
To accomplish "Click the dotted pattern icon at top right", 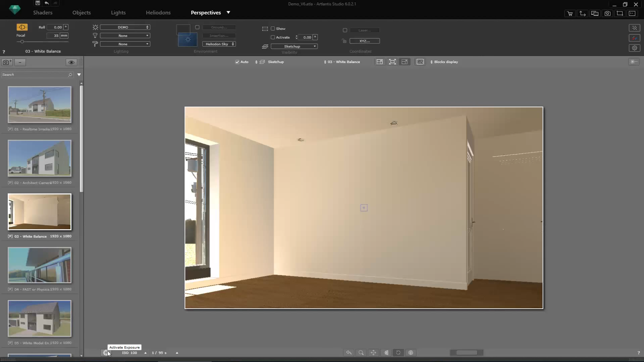I will (x=635, y=28).
